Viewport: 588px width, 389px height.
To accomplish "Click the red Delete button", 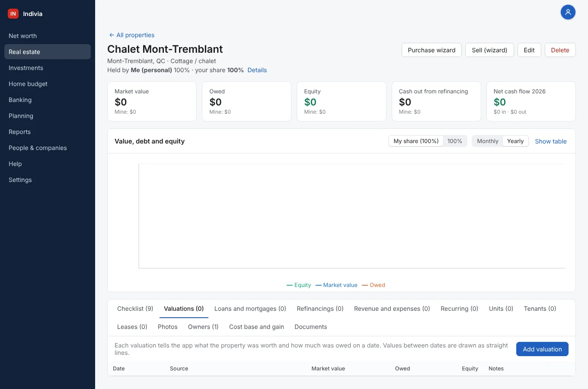I will (560, 50).
